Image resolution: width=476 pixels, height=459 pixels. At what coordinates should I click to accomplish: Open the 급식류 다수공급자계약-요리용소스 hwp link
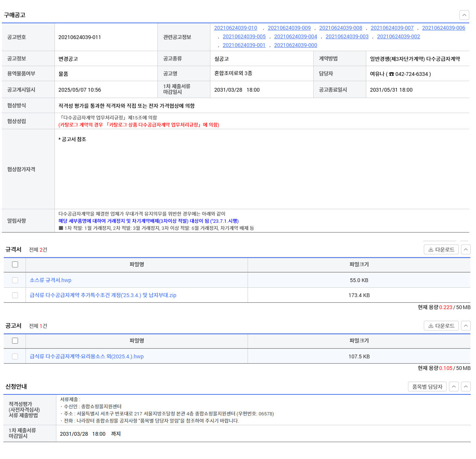coord(86,356)
